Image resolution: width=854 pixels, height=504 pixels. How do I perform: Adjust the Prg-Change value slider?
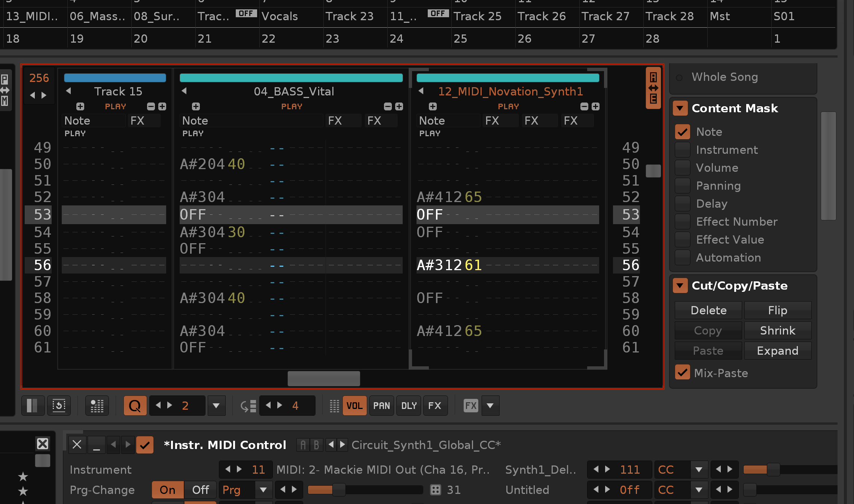365,490
